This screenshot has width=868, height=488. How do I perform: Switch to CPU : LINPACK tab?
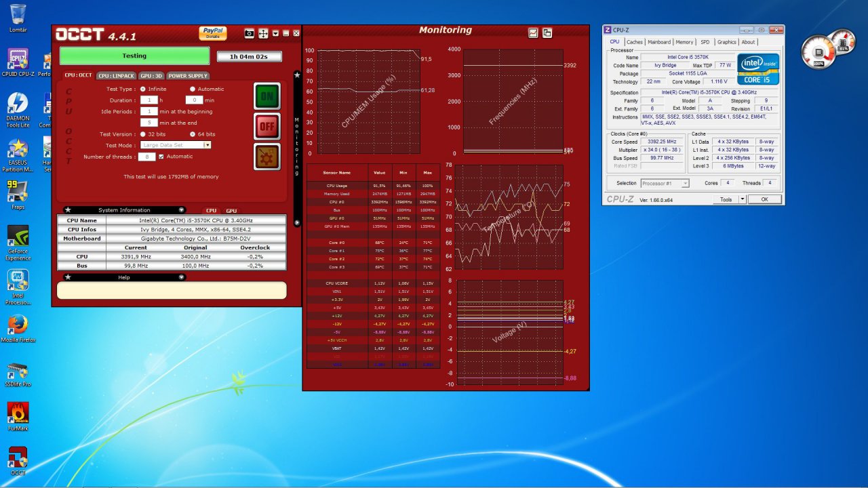pyautogui.click(x=116, y=76)
